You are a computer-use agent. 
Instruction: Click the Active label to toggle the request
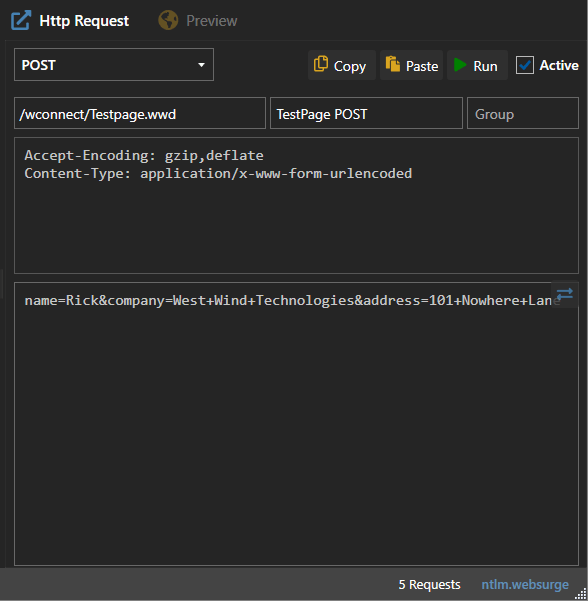click(559, 66)
